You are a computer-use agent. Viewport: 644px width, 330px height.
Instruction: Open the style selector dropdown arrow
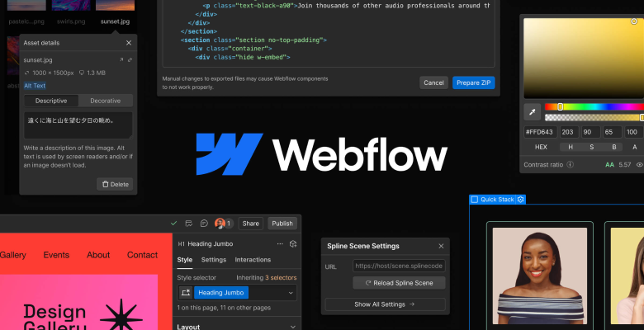point(291,293)
